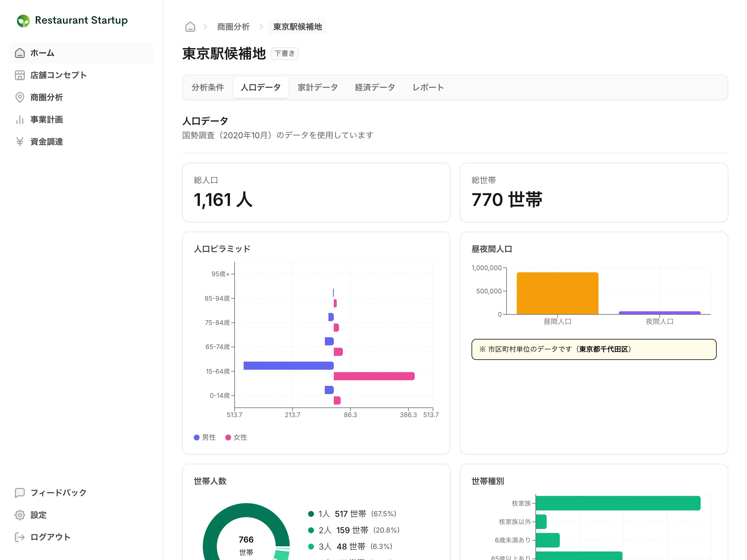Screen dimensions: 747x560
Task: Click the 766 世帯 donut center label
Action: (246, 545)
